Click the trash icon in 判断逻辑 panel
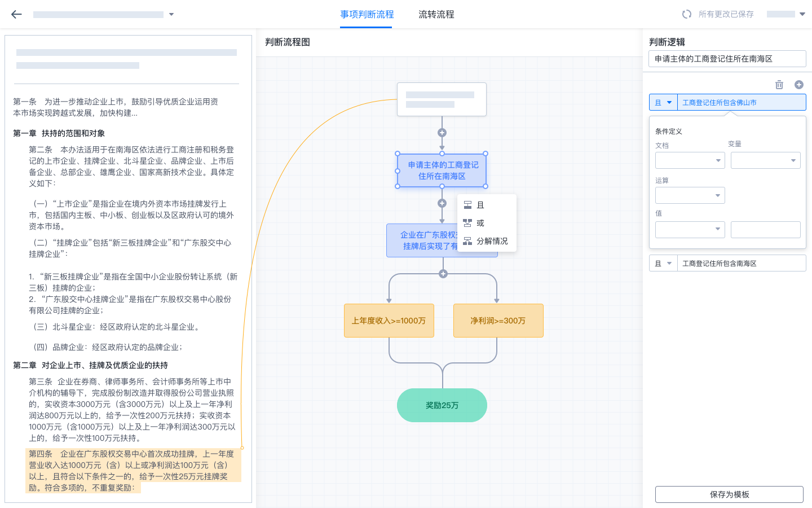Image resolution: width=812 pixels, height=508 pixels. tap(779, 85)
